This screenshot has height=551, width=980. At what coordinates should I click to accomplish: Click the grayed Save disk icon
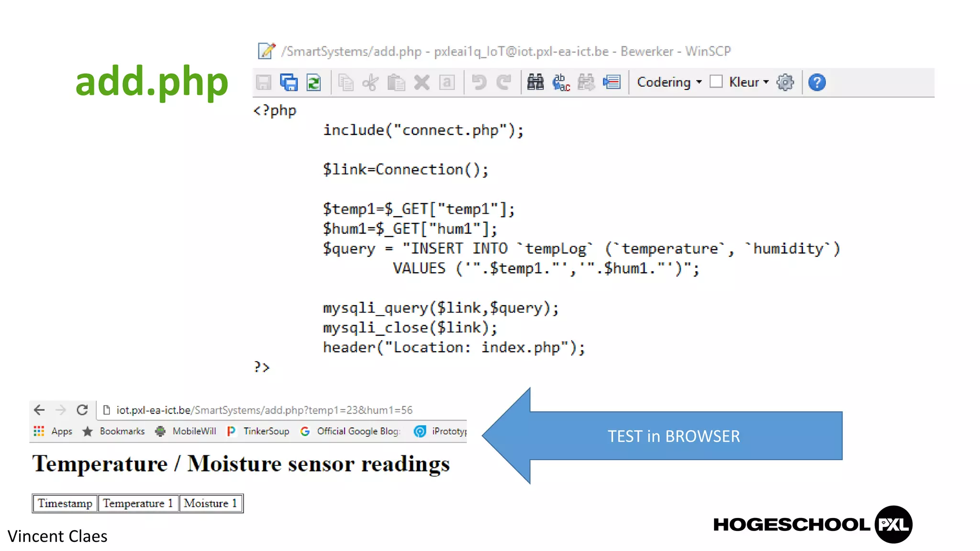pyautogui.click(x=264, y=82)
